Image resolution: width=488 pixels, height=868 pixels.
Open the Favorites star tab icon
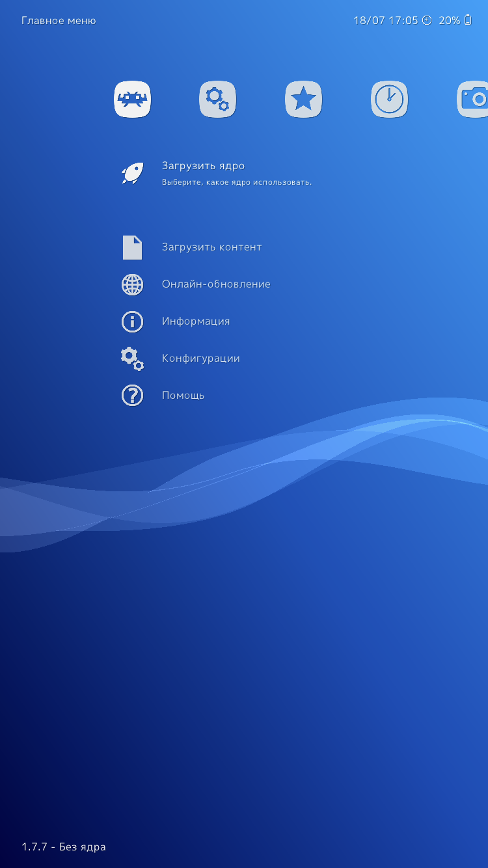coord(304,100)
